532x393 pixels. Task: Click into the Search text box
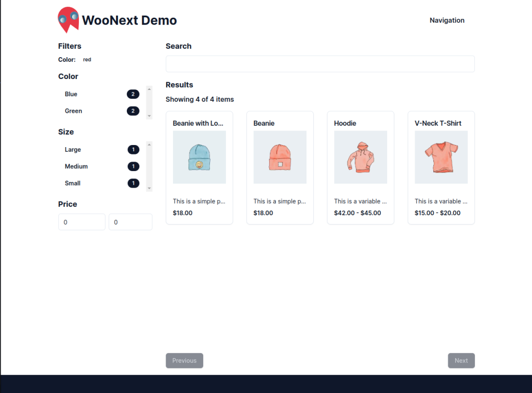pos(320,64)
